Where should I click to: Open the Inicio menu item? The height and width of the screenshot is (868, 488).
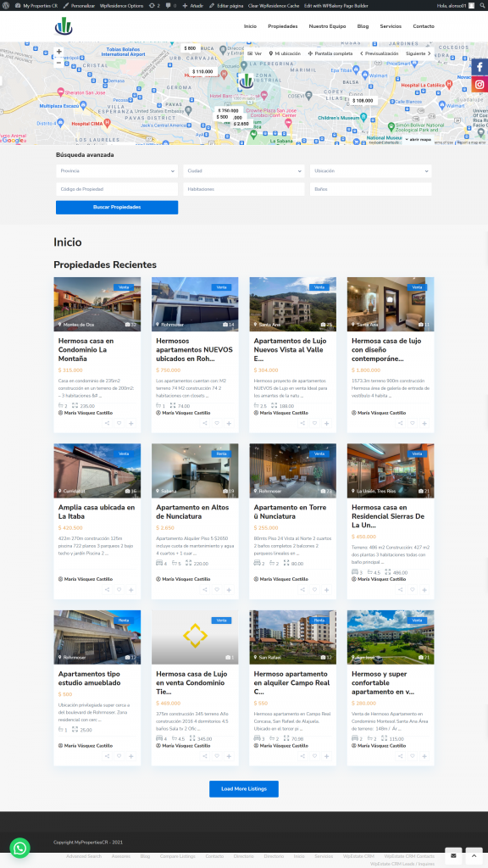(250, 26)
